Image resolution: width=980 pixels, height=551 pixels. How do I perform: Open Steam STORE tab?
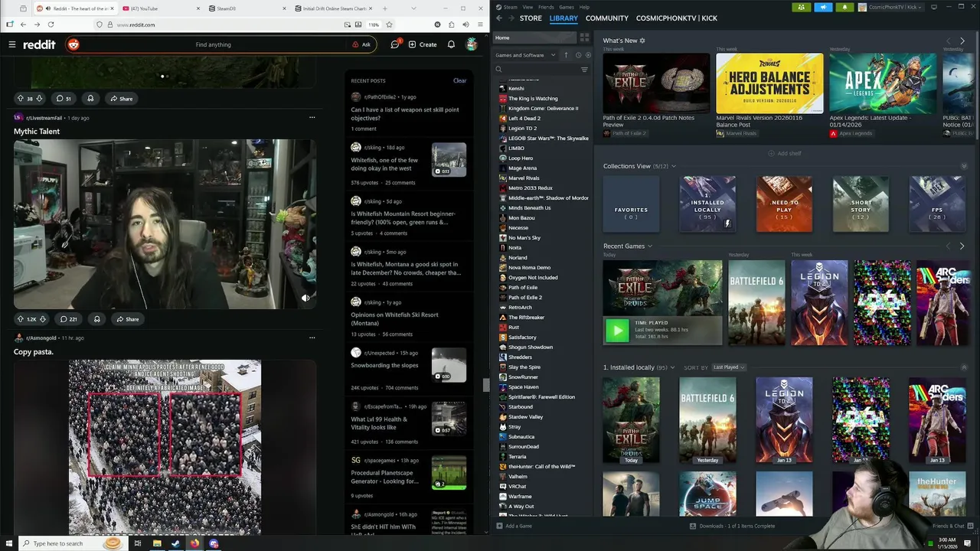[x=531, y=18]
